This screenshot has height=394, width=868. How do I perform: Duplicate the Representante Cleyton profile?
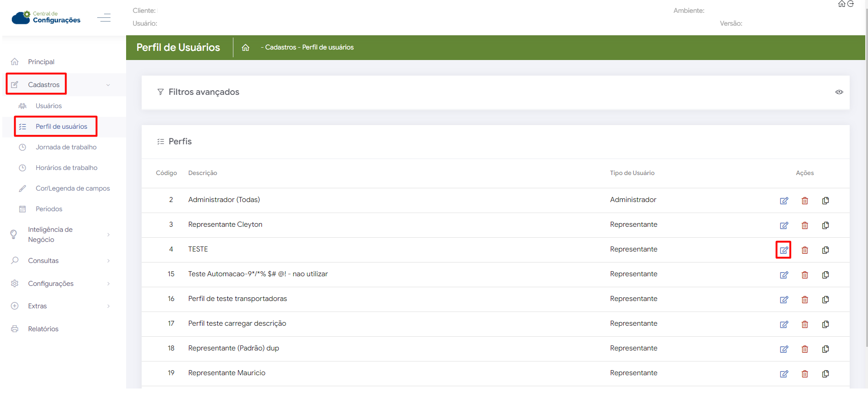coord(825,225)
